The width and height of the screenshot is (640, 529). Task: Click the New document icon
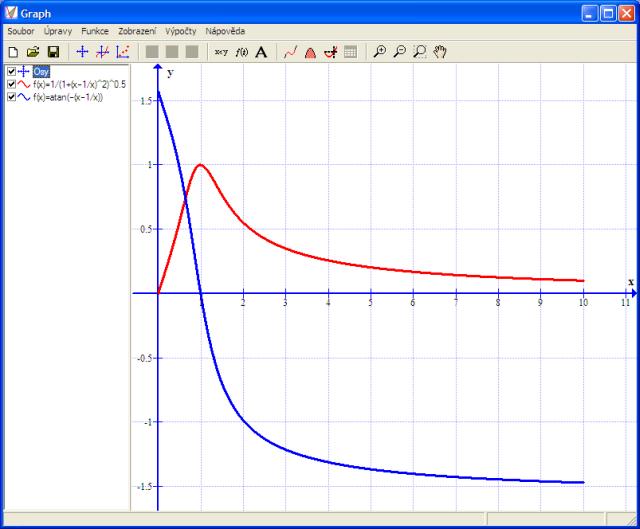click(13, 51)
